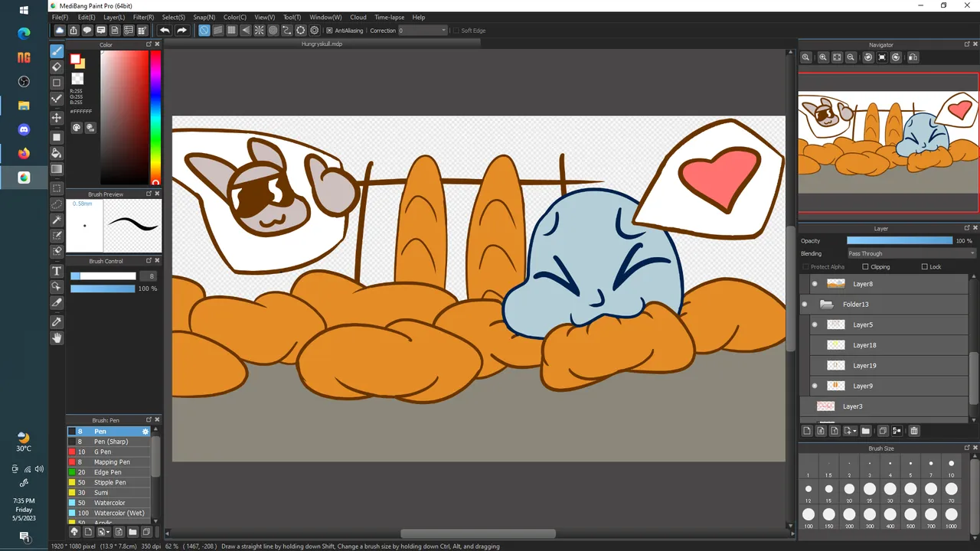
Task: Toggle the Protect Alpha checkbox
Action: pos(805,267)
